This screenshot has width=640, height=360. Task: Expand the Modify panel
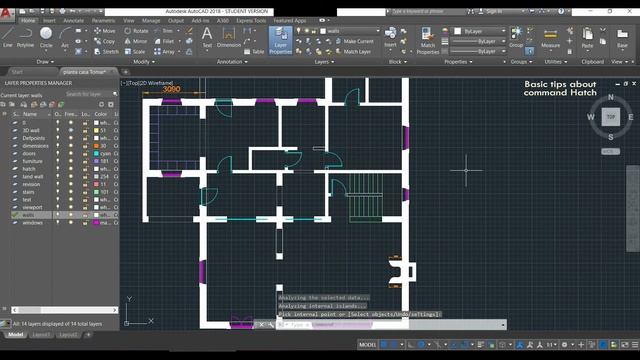click(x=144, y=62)
